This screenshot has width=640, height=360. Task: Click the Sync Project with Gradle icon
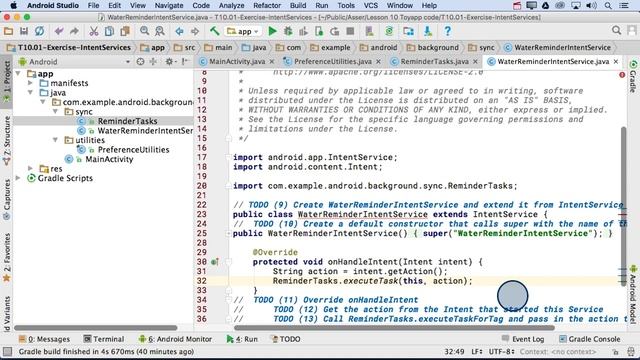click(389, 31)
